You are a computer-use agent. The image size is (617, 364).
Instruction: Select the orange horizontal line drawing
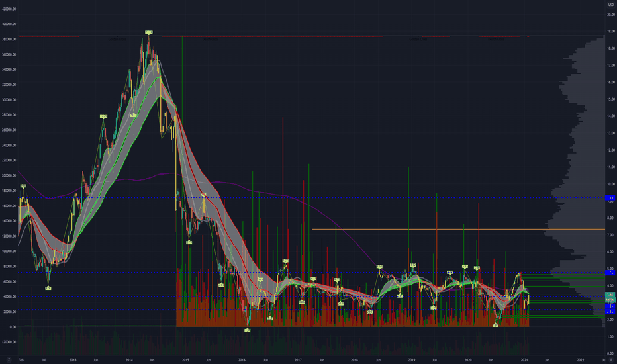tap(458, 229)
